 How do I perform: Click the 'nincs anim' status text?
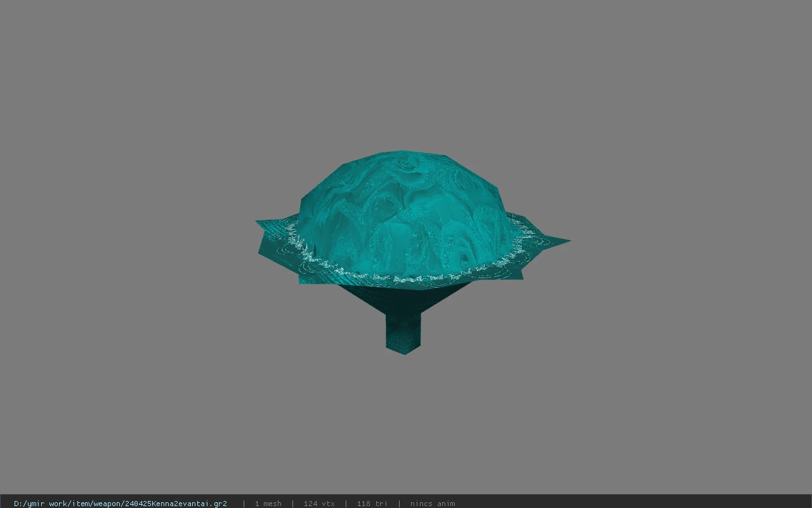coord(433,504)
